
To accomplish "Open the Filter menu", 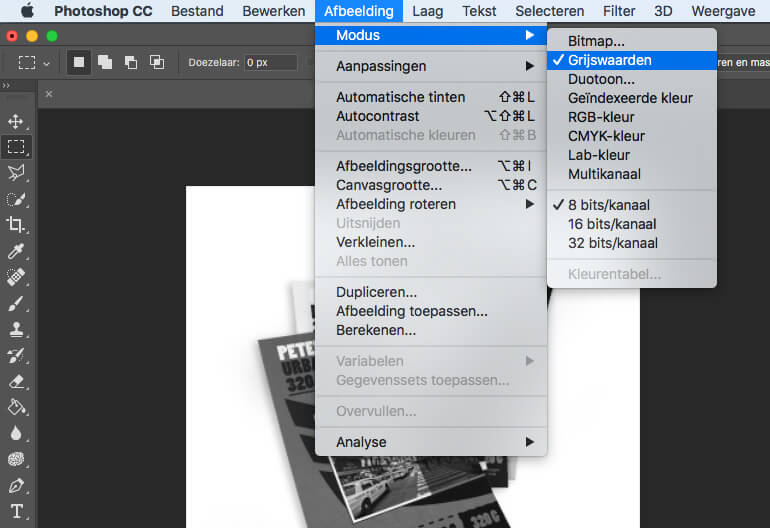I will click(x=619, y=11).
